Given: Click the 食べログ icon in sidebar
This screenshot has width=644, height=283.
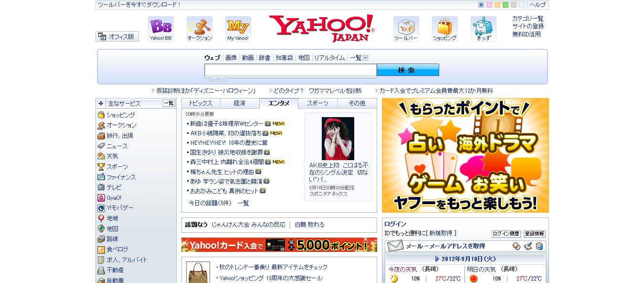Looking at the screenshot, I should (x=101, y=250).
